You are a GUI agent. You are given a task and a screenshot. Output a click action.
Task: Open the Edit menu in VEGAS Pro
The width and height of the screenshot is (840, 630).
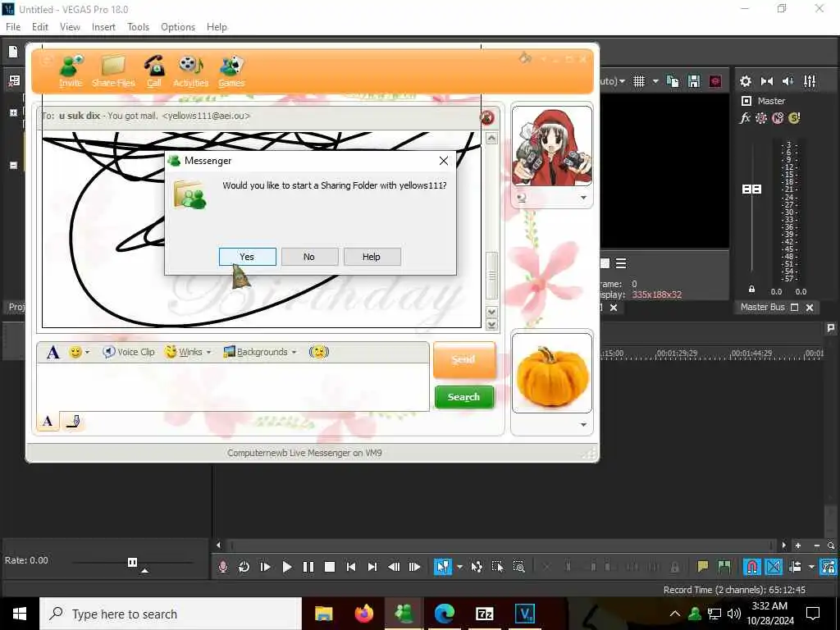coord(40,27)
